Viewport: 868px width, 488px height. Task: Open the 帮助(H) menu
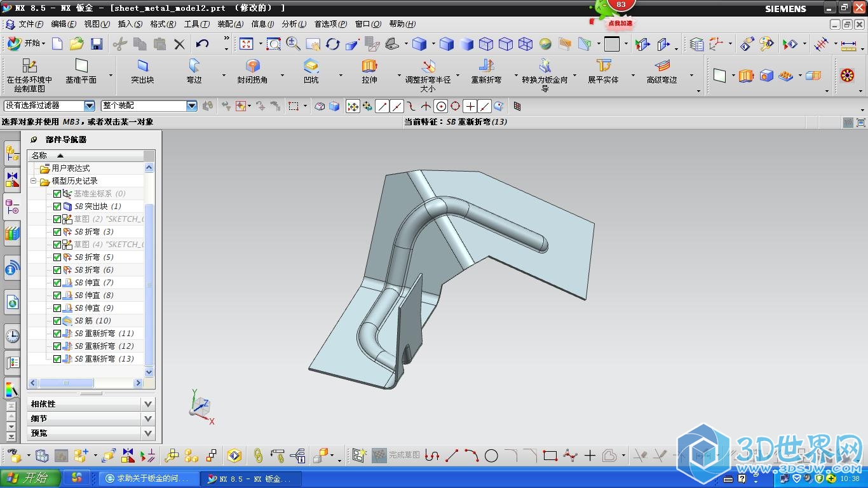[402, 24]
